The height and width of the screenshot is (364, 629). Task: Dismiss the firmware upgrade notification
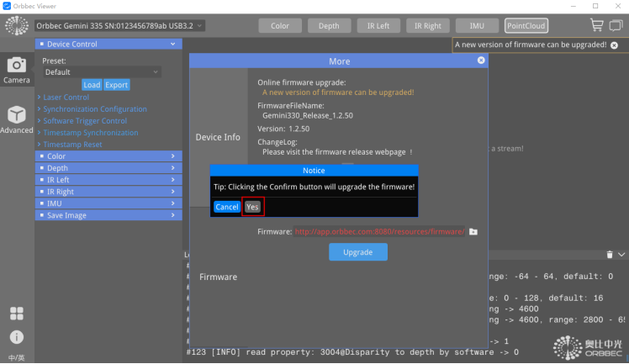tap(614, 45)
